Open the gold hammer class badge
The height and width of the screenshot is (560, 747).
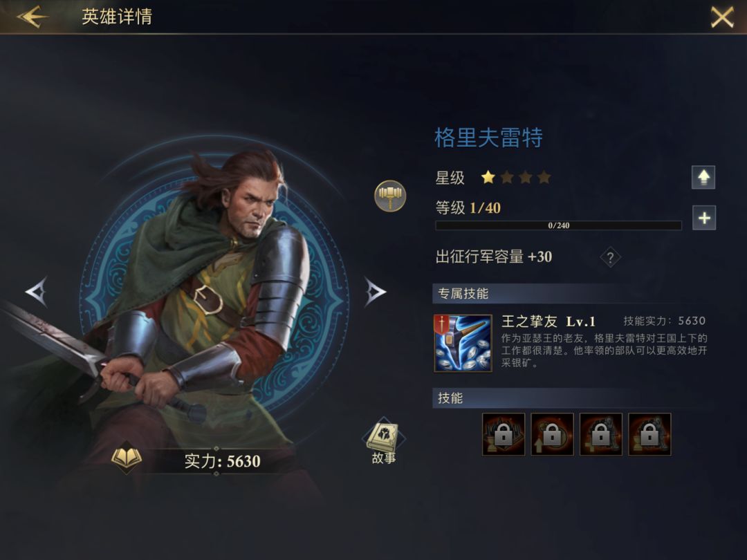tap(390, 196)
